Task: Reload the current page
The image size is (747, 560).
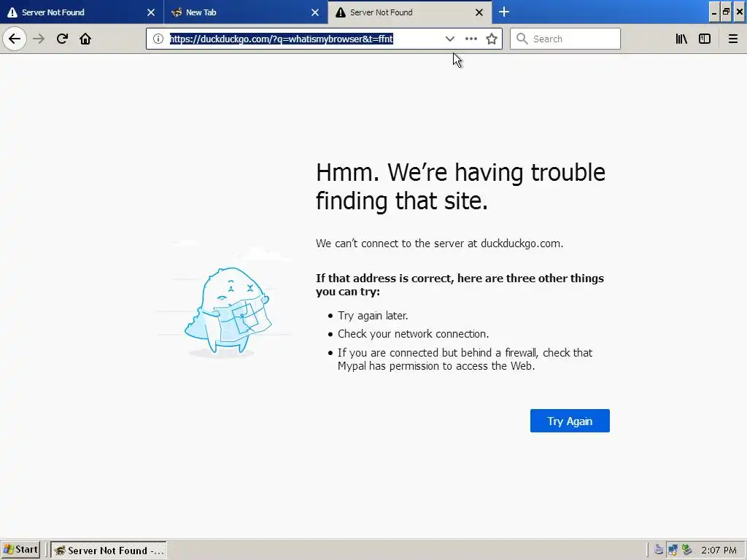Action: pos(62,39)
